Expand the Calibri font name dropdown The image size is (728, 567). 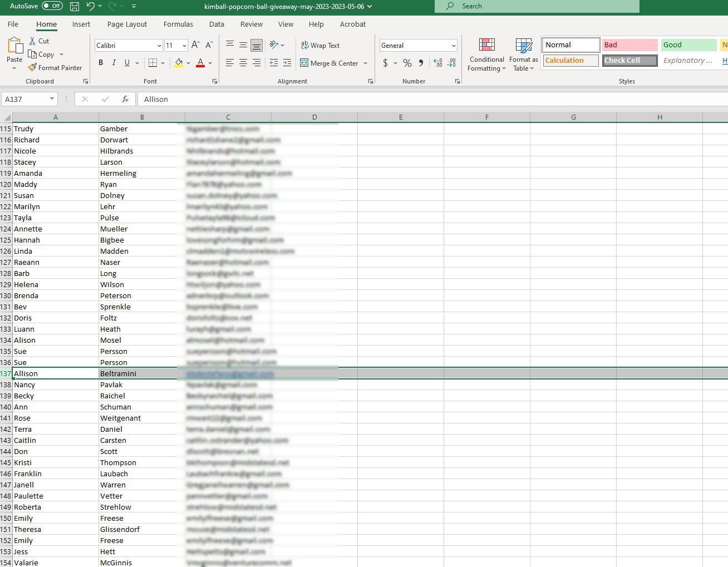[159, 46]
